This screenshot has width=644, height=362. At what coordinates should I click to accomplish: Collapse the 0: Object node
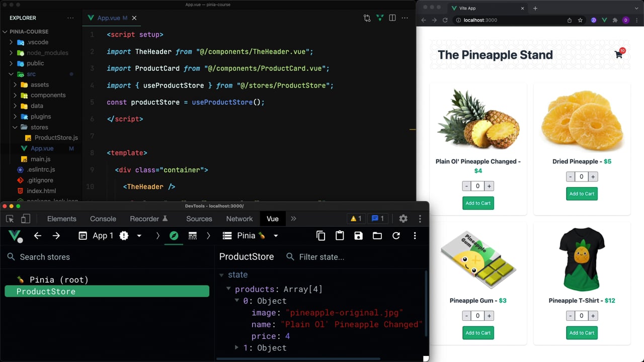237,301
